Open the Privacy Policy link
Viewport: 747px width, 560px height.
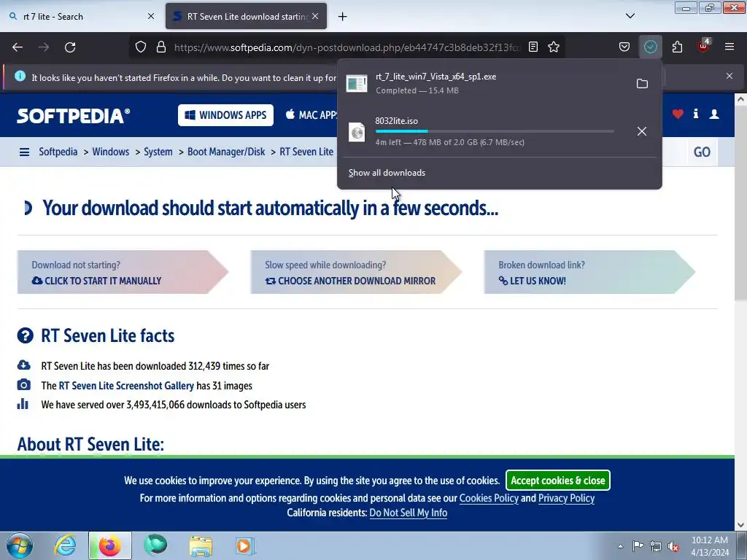(x=566, y=498)
